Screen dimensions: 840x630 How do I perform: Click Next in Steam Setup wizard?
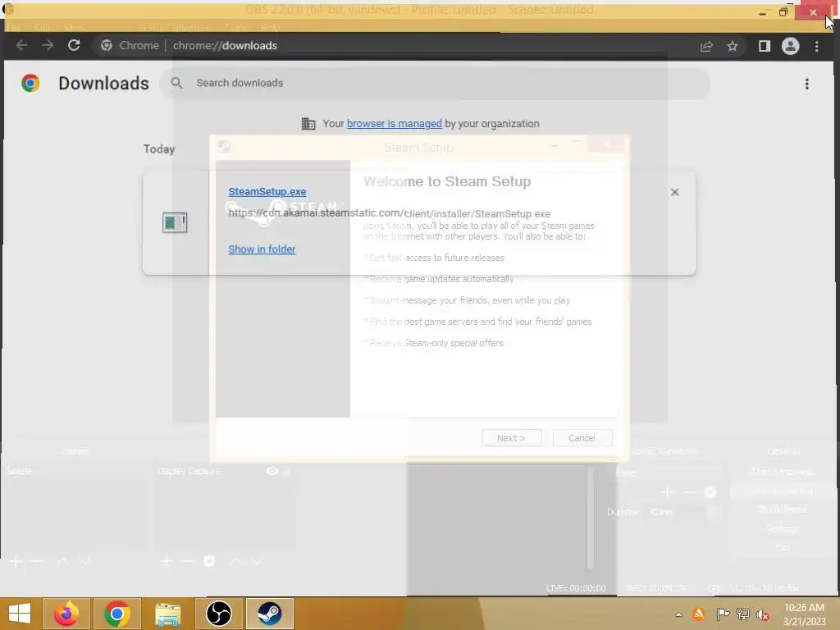point(512,438)
